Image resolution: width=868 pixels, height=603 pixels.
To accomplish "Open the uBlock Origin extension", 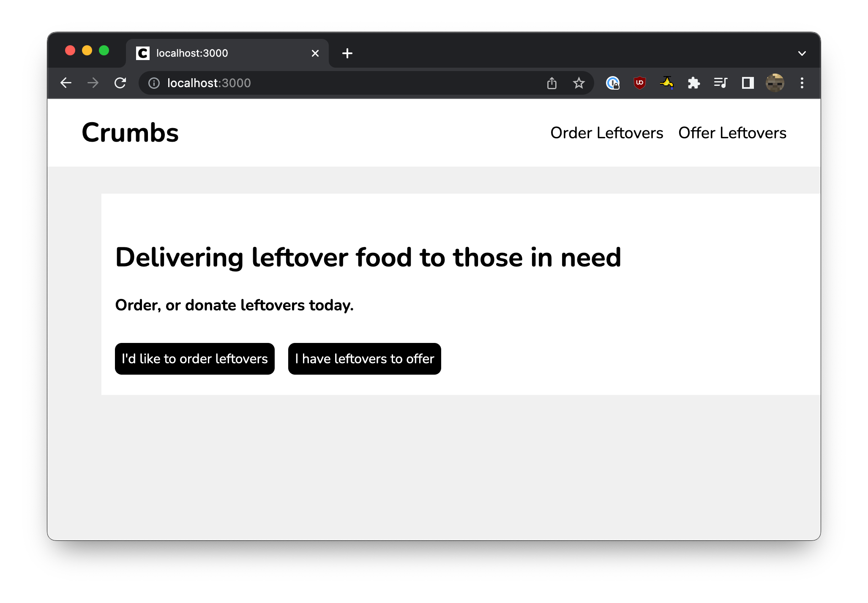I will click(639, 83).
